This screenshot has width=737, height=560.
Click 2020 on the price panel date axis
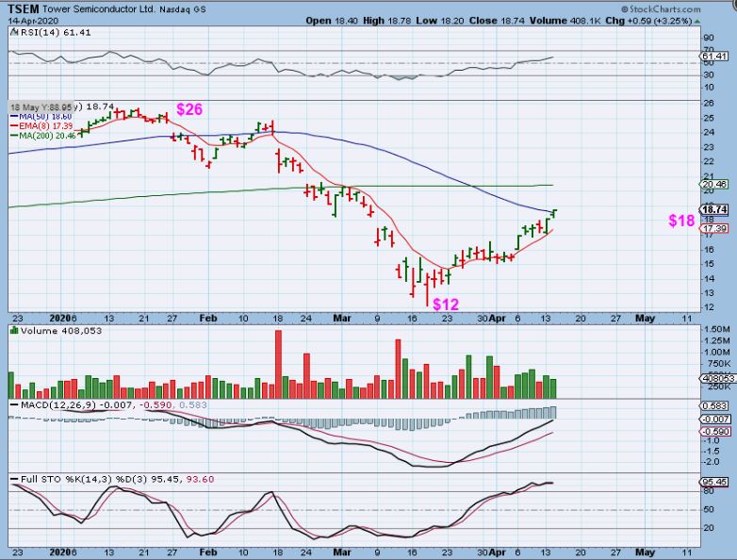(x=60, y=319)
